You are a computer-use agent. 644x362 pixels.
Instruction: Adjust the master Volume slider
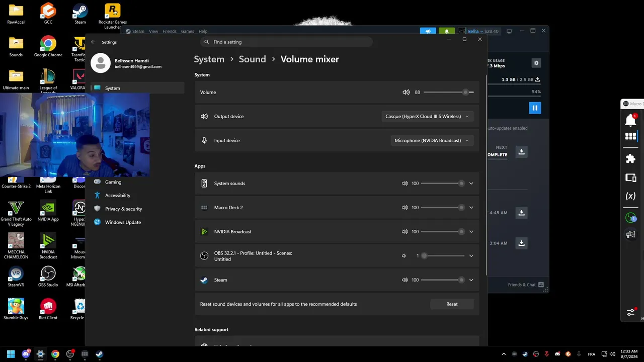[448, 92]
